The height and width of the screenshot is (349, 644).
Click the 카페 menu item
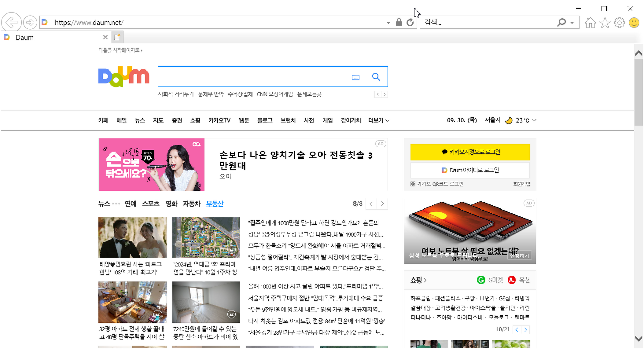[x=103, y=120]
